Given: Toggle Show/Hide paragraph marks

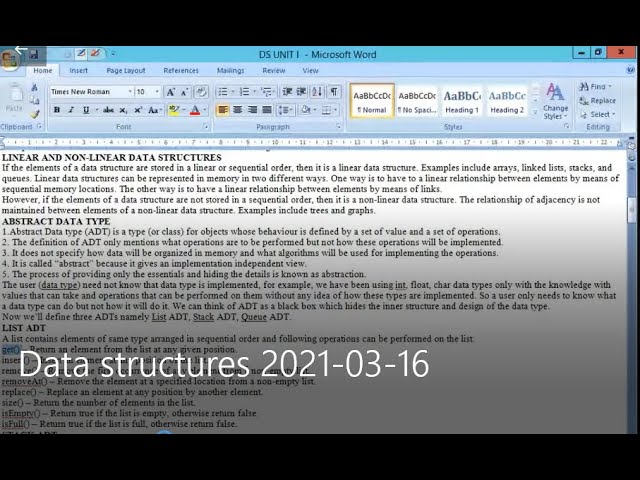Looking at the screenshot, I should tap(334, 92).
